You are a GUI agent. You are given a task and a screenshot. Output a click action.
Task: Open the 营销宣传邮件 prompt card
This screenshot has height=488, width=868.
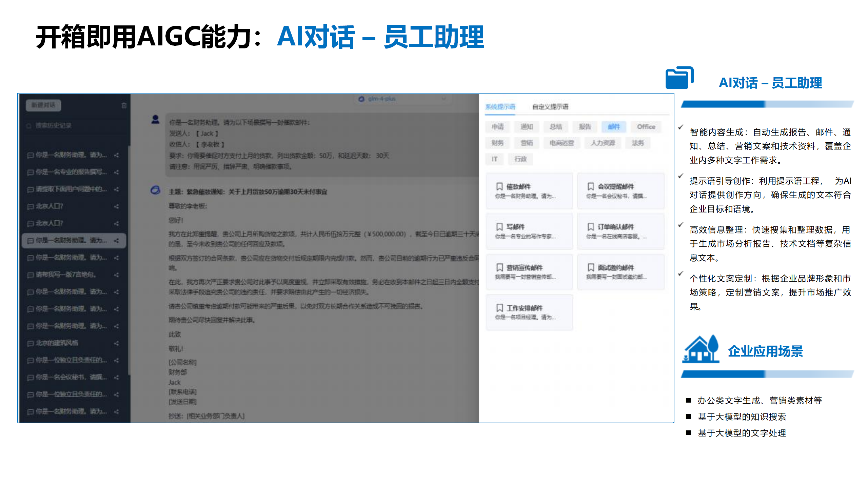tap(529, 271)
